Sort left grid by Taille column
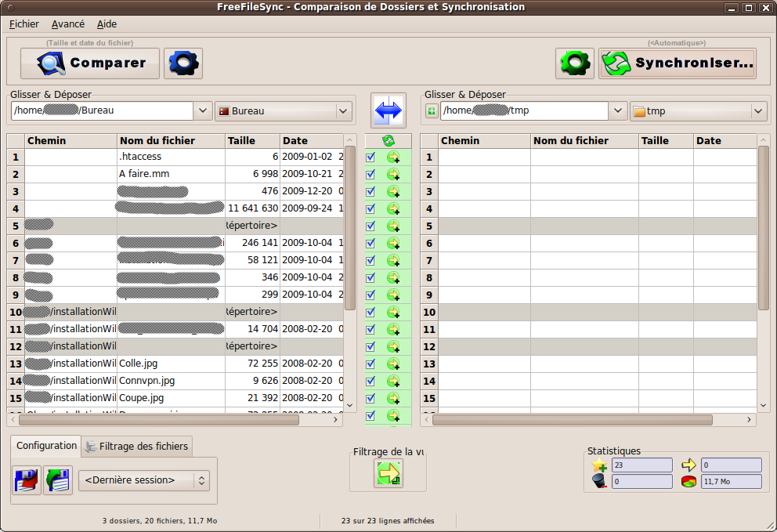Image resolution: width=777 pixels, height=532 pixels. pyautogui.click(x=253, y=141)
